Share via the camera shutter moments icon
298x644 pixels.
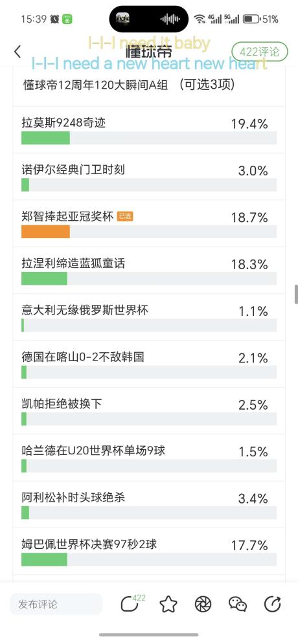203,604
